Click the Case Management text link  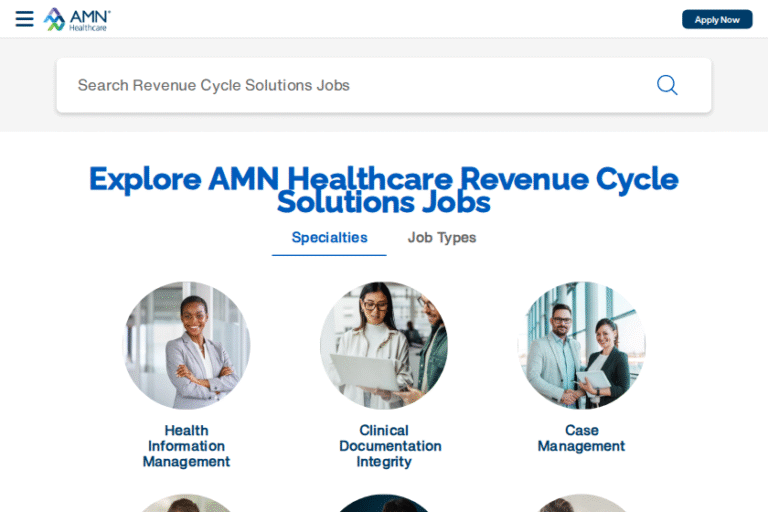581,438
